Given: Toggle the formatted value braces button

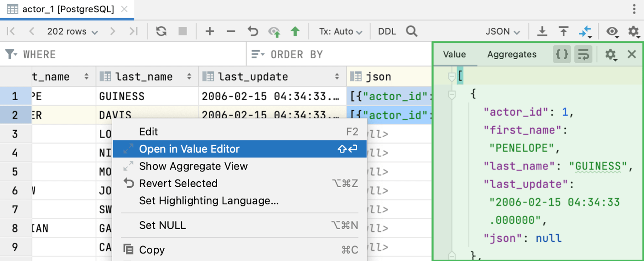Looking at the screenshot, I should click(562, 55).
